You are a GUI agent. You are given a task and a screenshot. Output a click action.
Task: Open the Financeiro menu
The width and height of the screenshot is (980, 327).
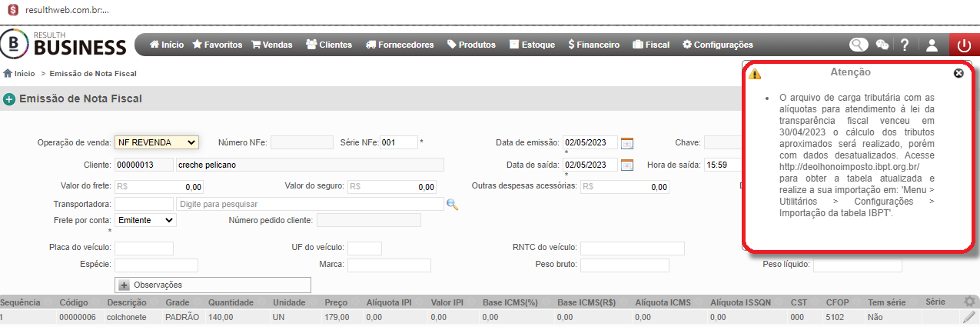click(x=593, y=45)
